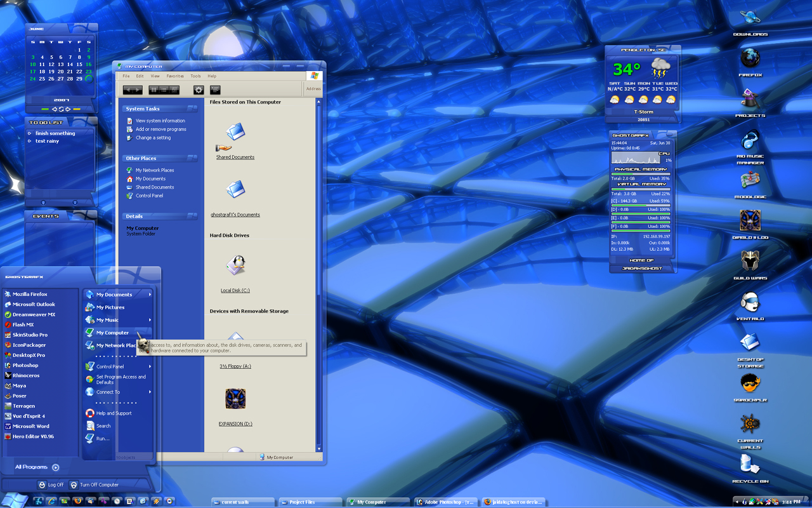Screen dimensions: 812x508
Task: Expand My Music submenu arrow
Action: pos(150,320)
